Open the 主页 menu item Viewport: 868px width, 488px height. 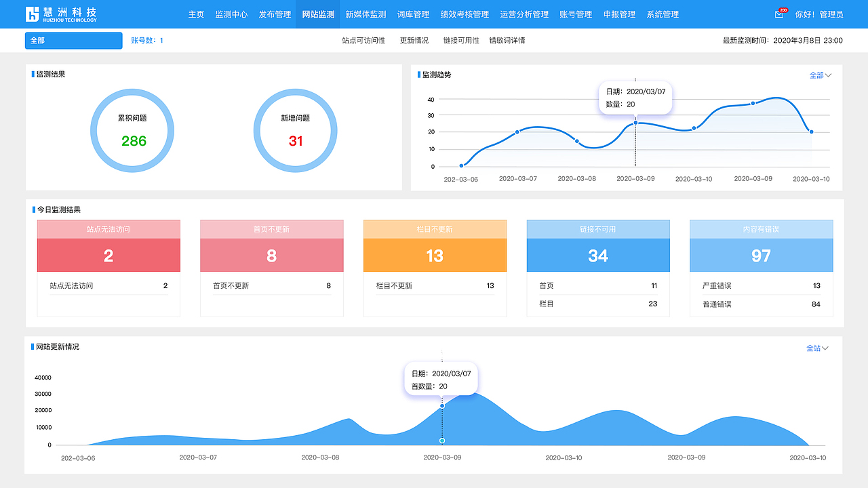[x=196, y=14]
